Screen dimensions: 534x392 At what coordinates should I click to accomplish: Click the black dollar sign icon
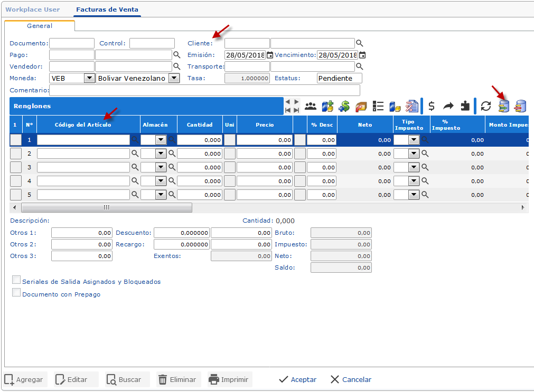432,106
